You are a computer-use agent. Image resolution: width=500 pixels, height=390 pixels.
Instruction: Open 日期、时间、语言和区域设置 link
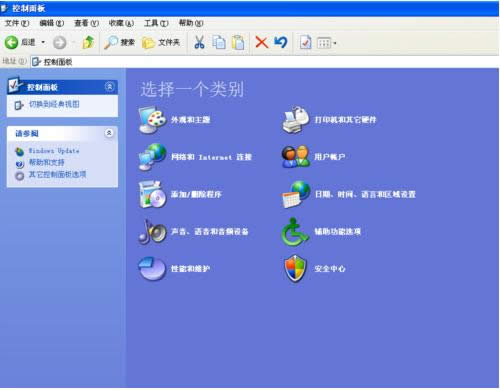(x=365, y=194)
